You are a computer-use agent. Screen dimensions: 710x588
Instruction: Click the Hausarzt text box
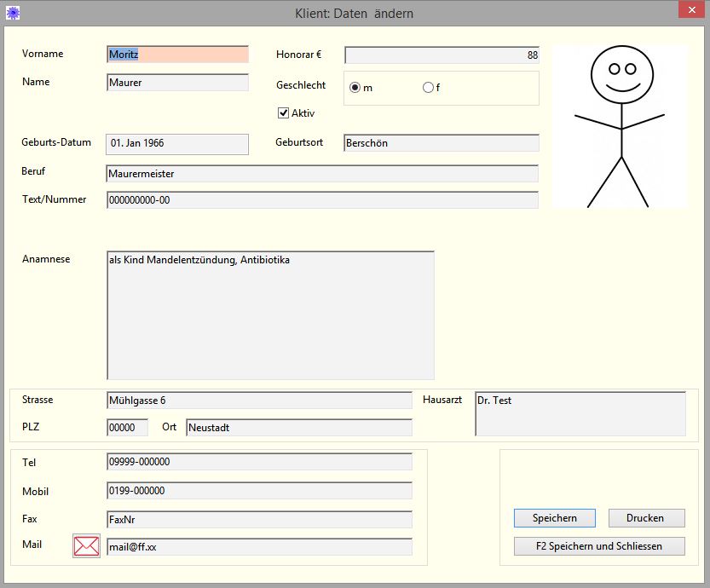tap(580, 414)
